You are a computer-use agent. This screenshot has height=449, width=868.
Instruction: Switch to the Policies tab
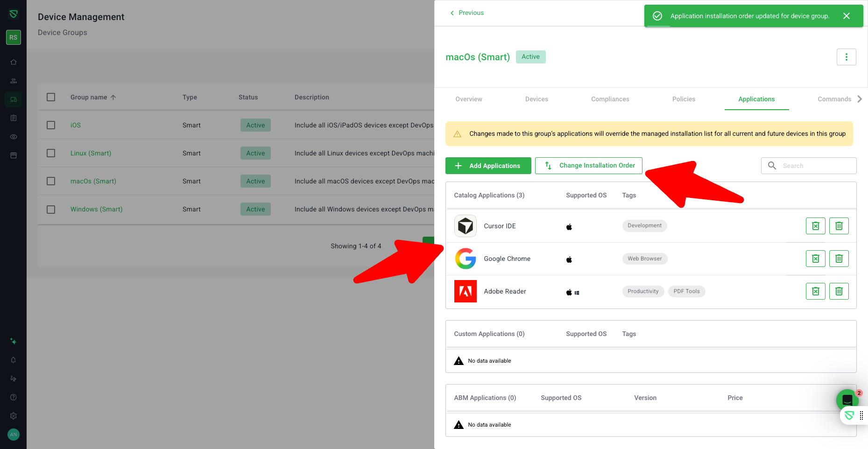click(x=684, y=99)
